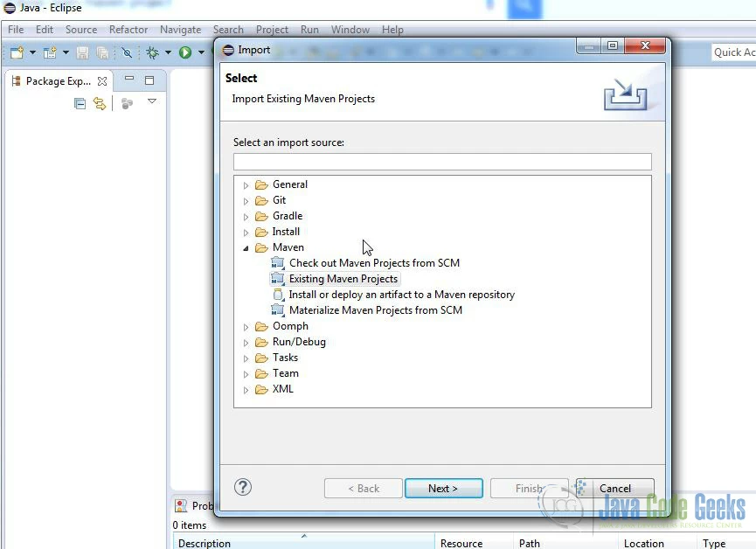Expand the Install folder node
756x549 pixels.
[246, 233]
